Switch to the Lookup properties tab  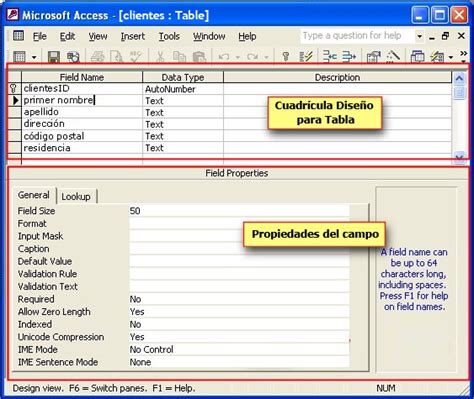[x=76, y=197]
